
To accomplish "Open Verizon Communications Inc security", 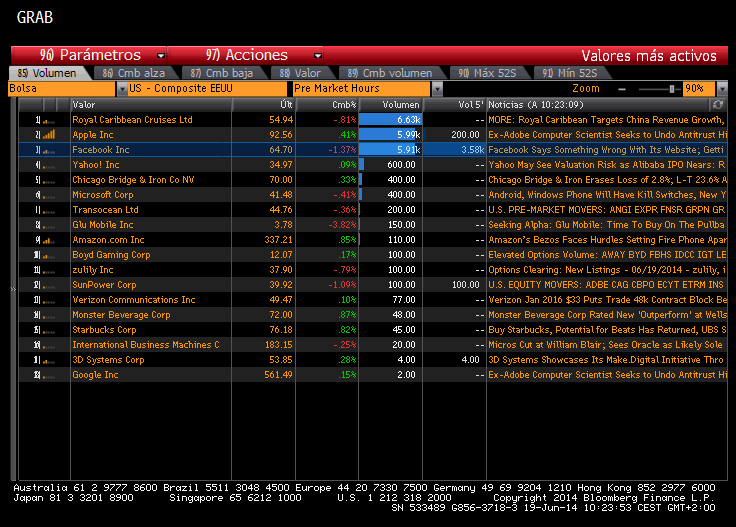I will click(x=134, y=300).
